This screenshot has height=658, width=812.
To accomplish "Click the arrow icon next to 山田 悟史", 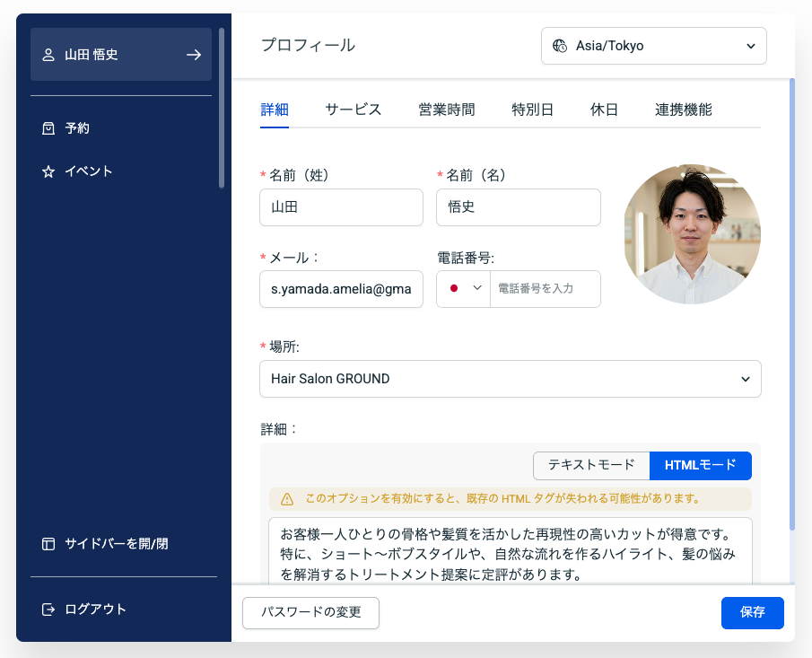I will 194,55.
